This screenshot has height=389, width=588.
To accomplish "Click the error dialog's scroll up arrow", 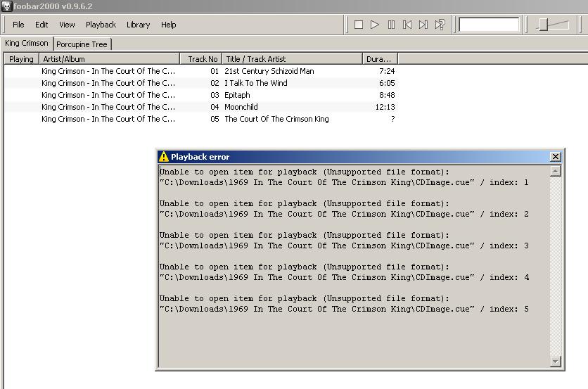I will 556,171.
